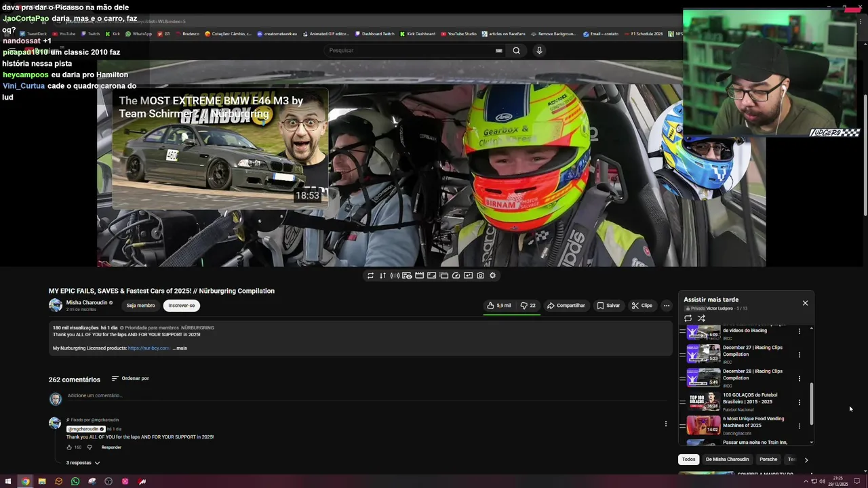Click the main page scrollbar thumb
The image size is (868, 488).
[x=865, y=156]
